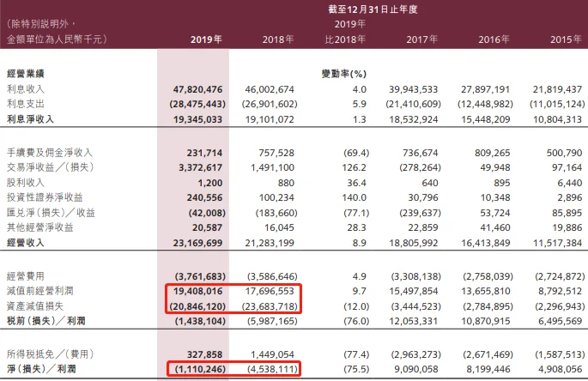The image size is (588, 381).
Task: Select the 所得稅抵免/(費用) row label
Action: pos(48,354)
